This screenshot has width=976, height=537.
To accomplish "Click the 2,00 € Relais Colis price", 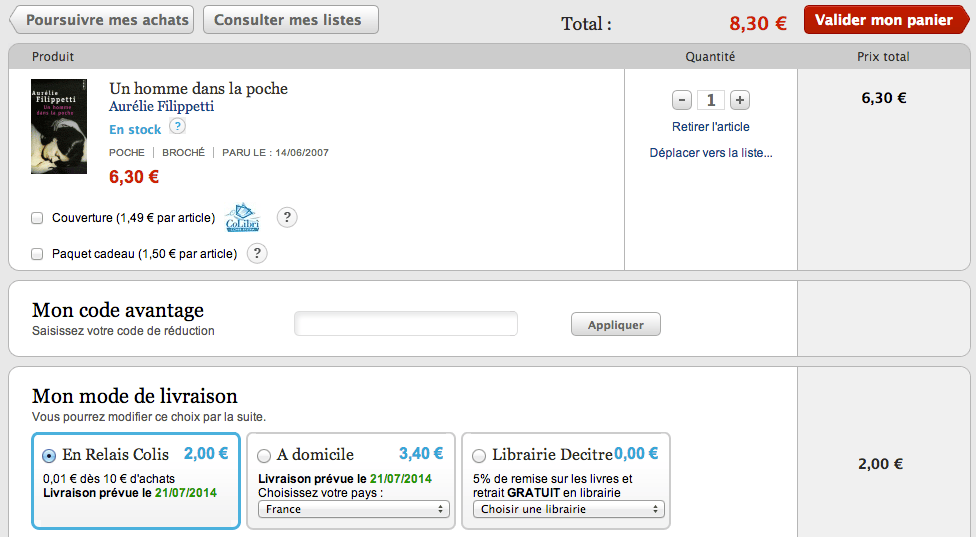I will 206,454.
